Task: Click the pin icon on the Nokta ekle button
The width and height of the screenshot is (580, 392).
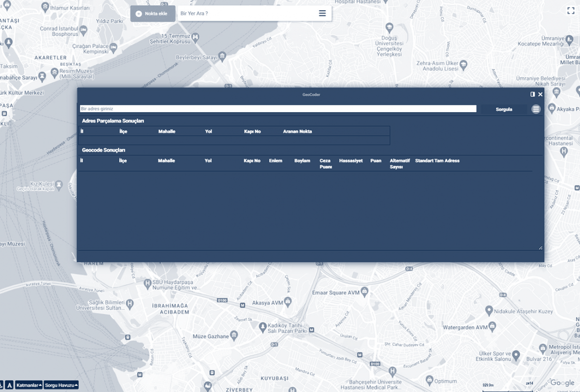Action: pyautogui.click(x=139, y=13)
